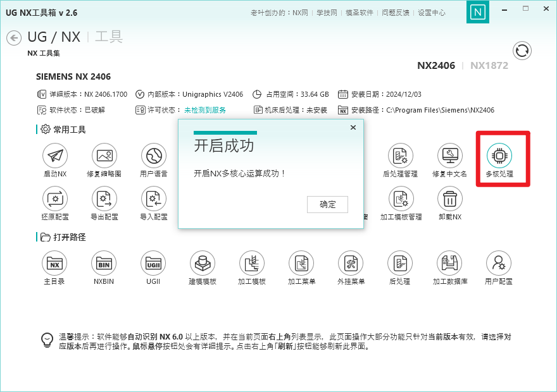Open the 后处理 post-process folder
This screenshot has height=392, width=557.
click(x=400, y=263)
